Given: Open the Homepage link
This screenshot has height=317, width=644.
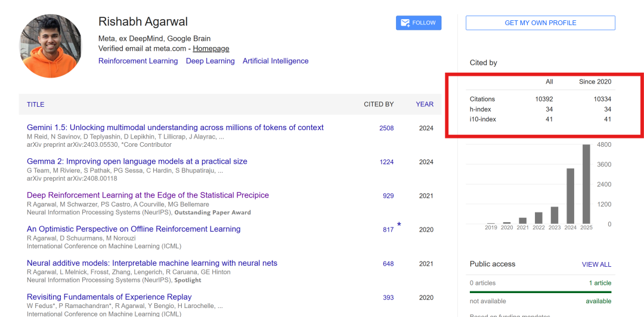Looking at the screenshot, I should point(211,48).
